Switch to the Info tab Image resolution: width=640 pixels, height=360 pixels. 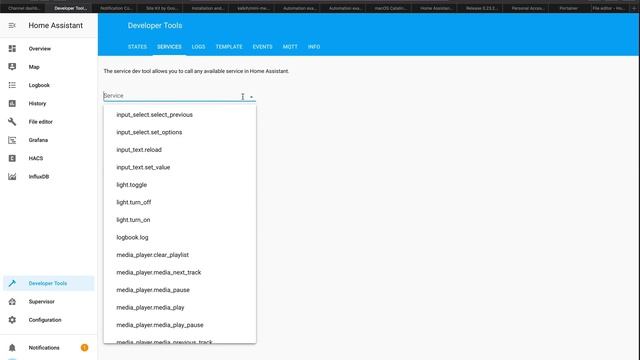[314, 47]
